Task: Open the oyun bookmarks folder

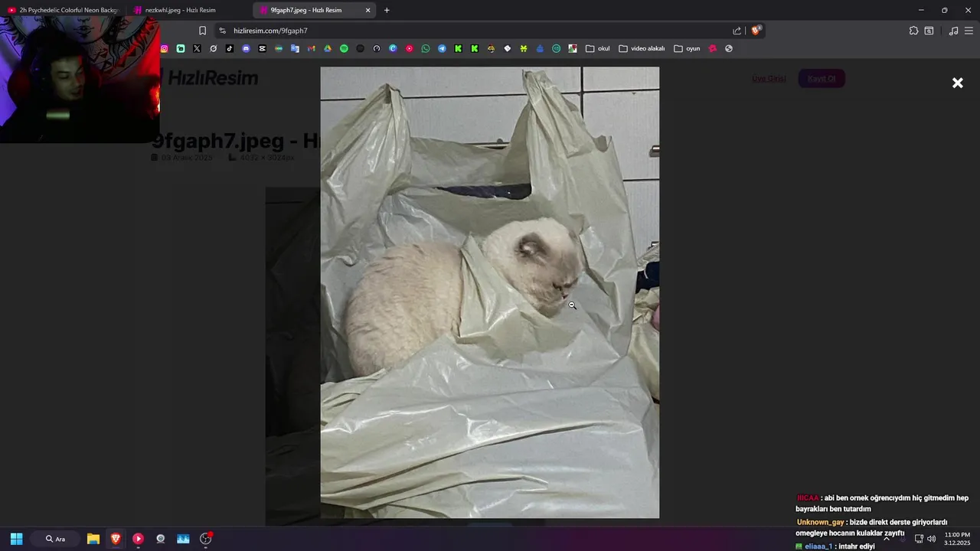Action: point(687,48)
